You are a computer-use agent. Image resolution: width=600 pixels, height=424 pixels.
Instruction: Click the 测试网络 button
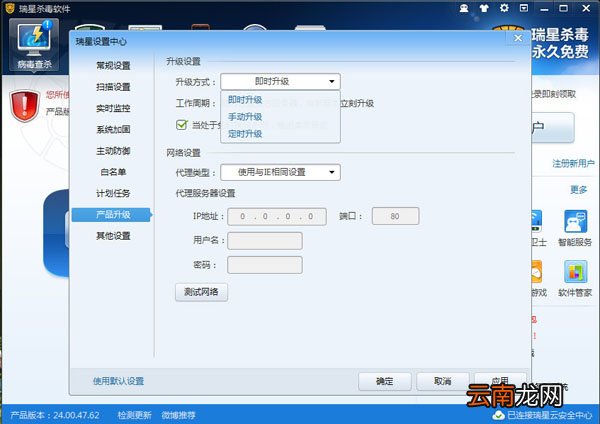tap(201, 292)
